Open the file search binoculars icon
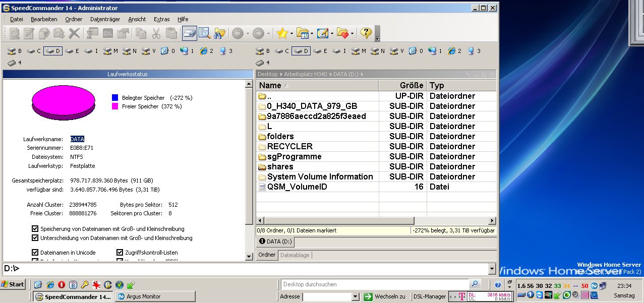Screen dimensions: 644x303 coord(219,33)
